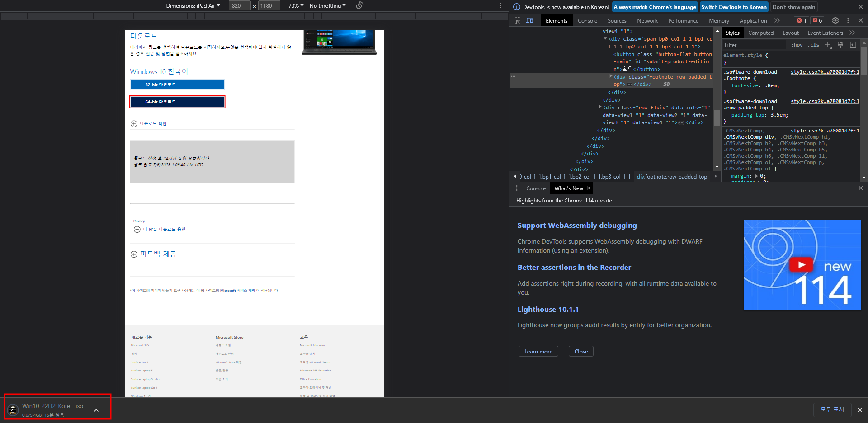Click Don't show again button
The height and width of the screenshot is (423, 868).
coord(794,7)
